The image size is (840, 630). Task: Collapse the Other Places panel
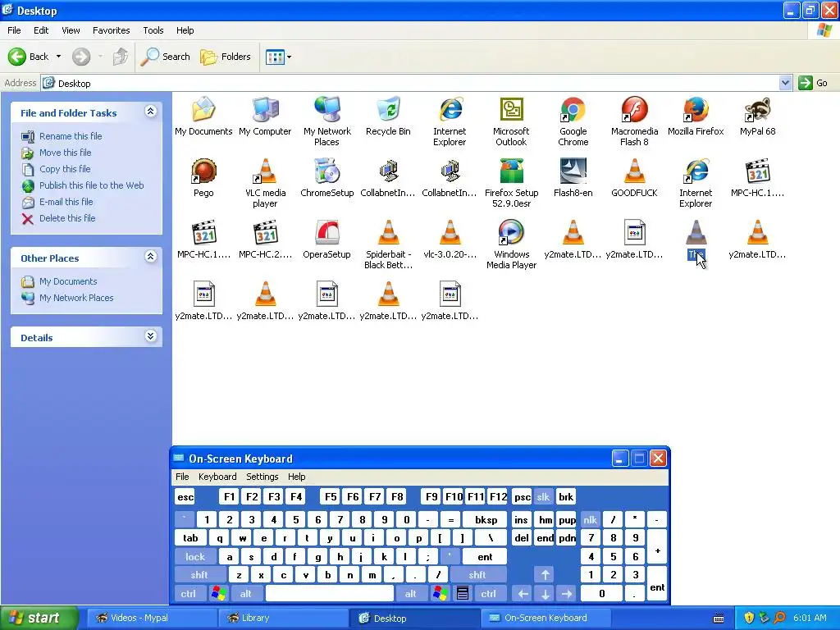point(151,257)
